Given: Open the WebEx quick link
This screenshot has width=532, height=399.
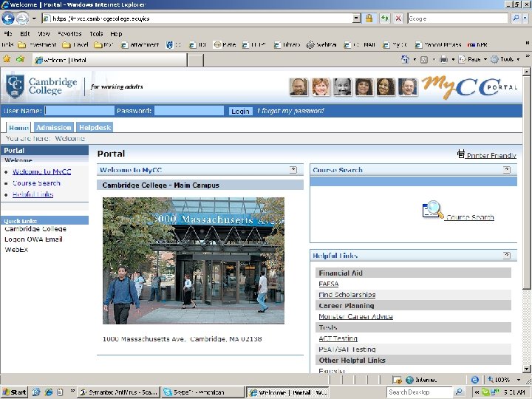Looking at the screenshot, I should pyautogui.click(x=16, y=250).
